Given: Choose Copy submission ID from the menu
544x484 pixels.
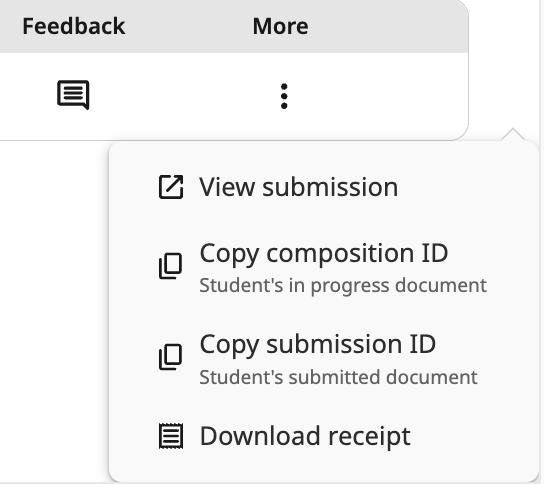Looking at the screenshot, I should click(323, 359).
